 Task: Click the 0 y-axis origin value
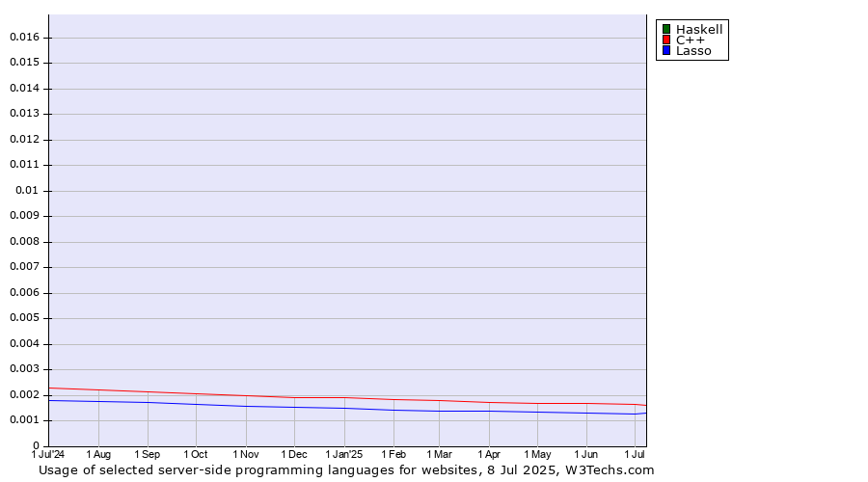(x=36, y=445)
